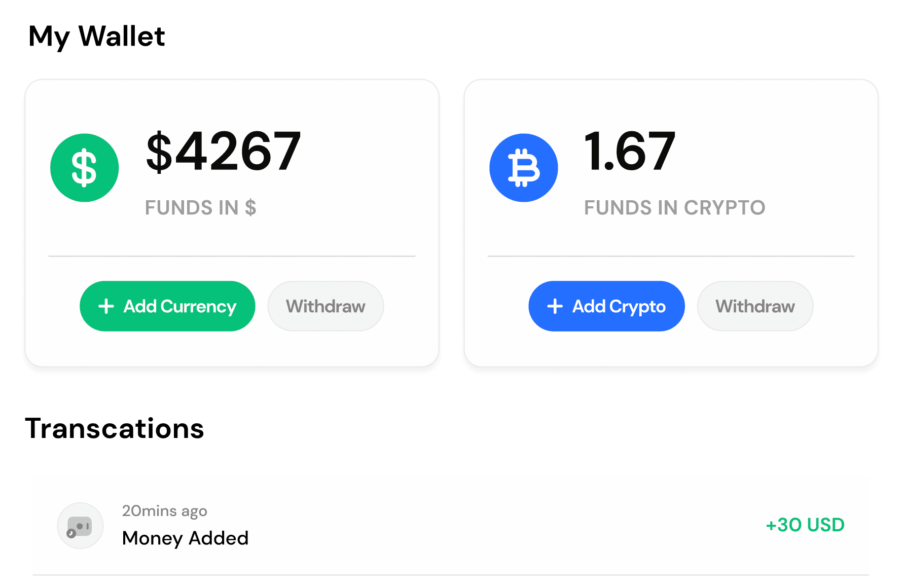The image size is (903, 588).
Task: Click the 20mins ago timestamp
Action: pyautogui.click(x=165, y=511)
